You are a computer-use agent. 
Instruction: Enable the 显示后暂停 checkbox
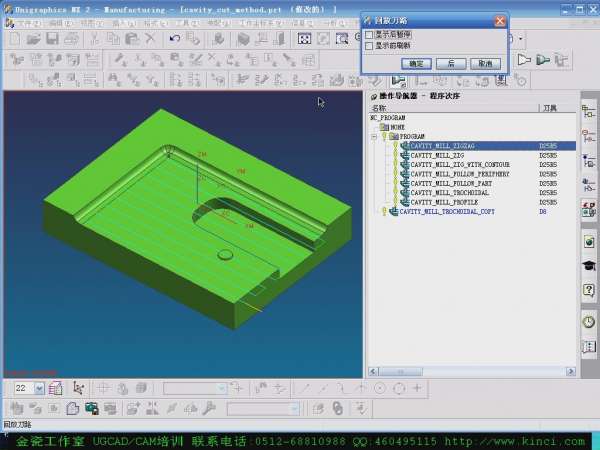click(369, 35)
